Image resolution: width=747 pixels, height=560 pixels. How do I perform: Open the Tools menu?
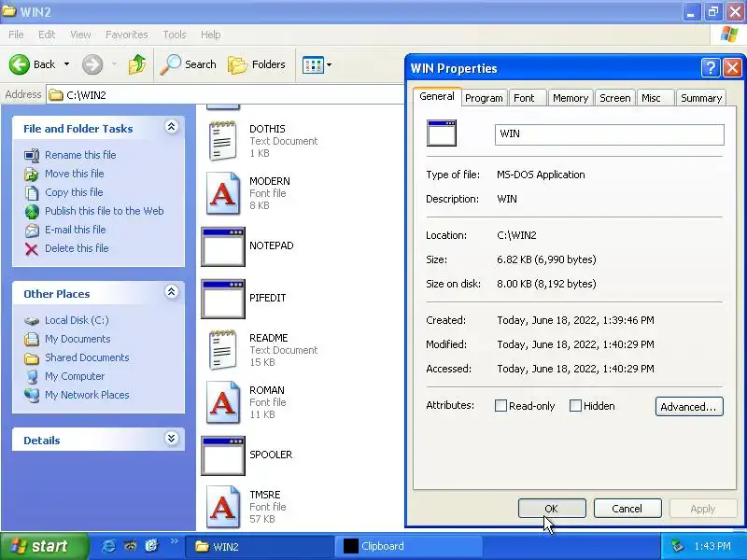174,35
